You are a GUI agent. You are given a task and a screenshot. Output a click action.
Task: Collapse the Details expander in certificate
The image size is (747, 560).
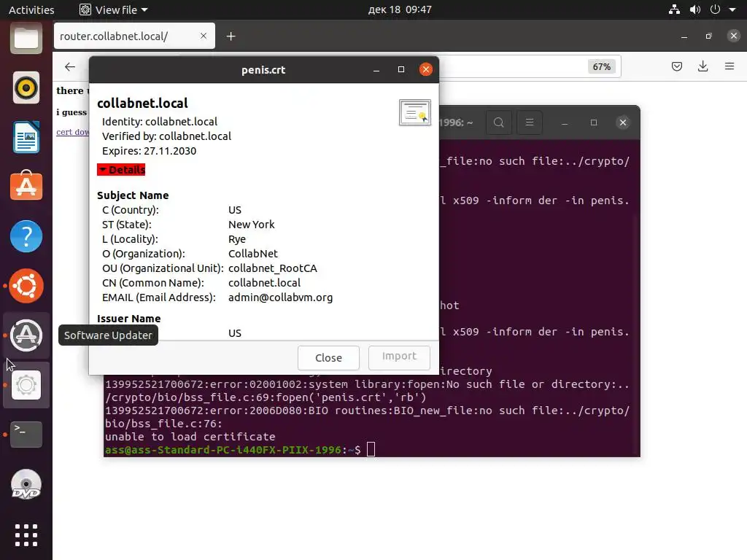click(x=121, y=169)
